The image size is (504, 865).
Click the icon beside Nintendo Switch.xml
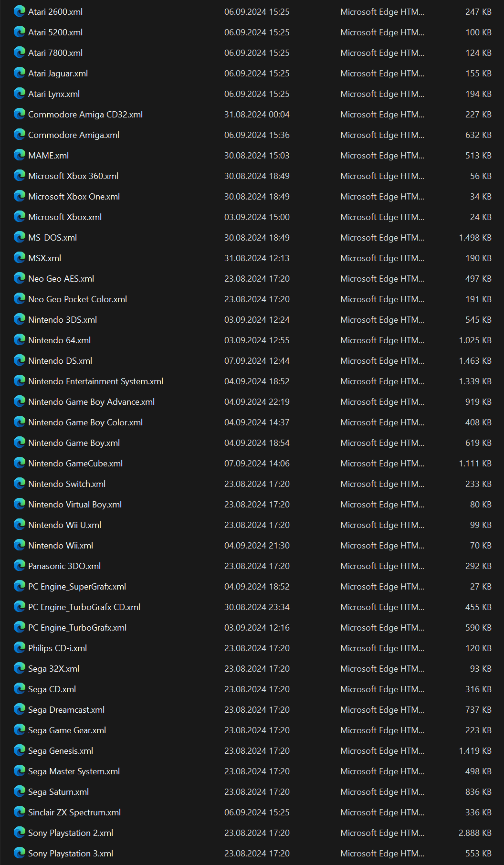coord(20,484)
